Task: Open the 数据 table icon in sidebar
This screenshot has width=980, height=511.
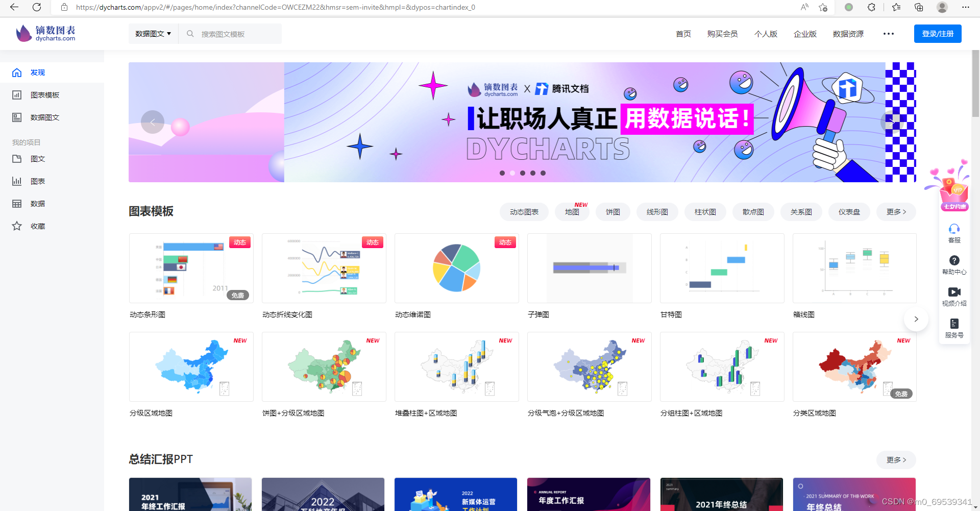Action: coord(17,204)
